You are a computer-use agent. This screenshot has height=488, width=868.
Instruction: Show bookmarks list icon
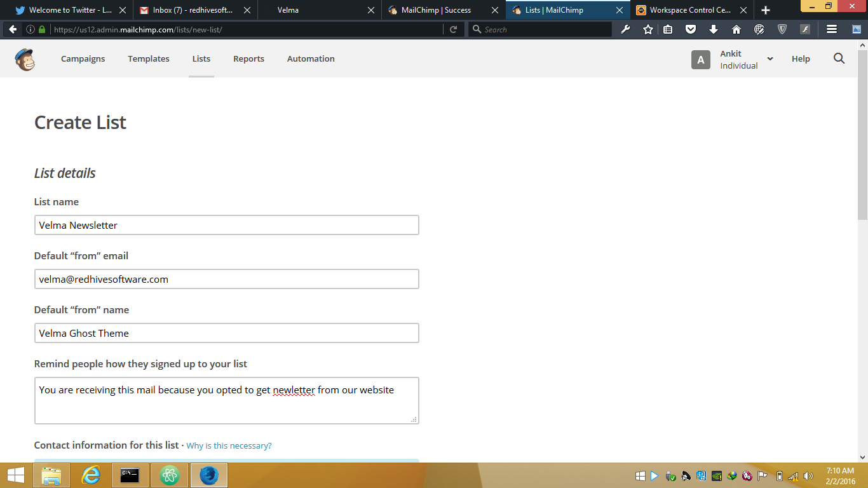(x=668, y=29)
